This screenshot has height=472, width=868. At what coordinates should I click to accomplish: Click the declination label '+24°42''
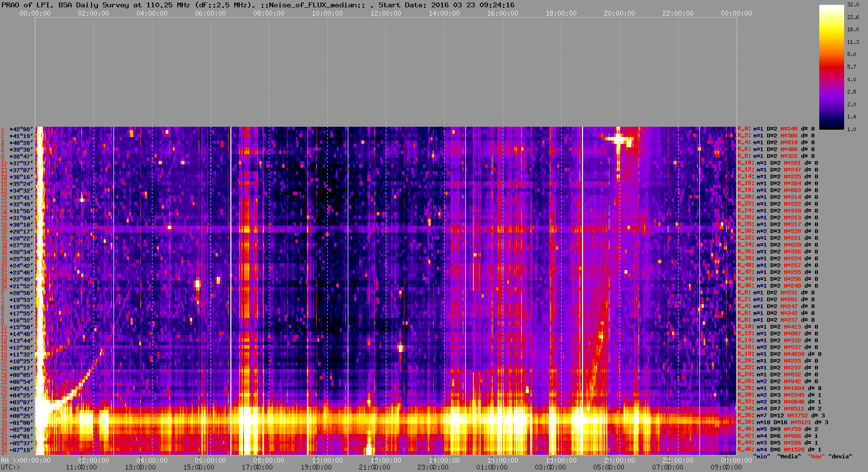click(21, 266)
